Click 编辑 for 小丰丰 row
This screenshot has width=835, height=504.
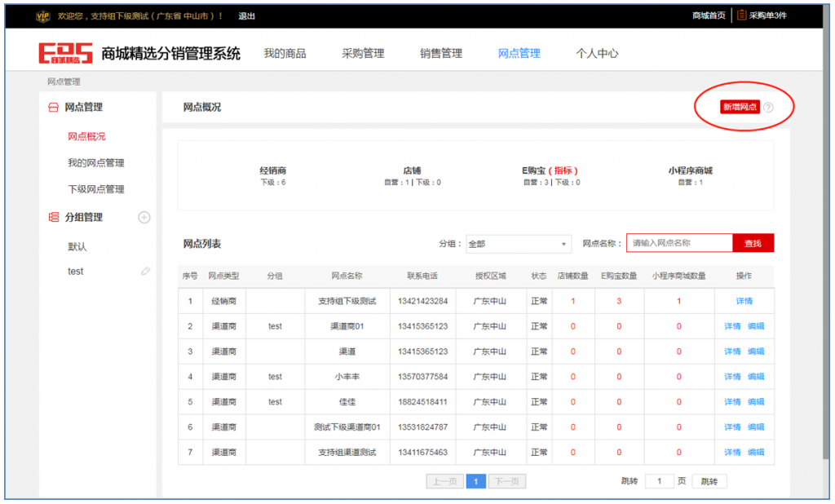point(756,376)
